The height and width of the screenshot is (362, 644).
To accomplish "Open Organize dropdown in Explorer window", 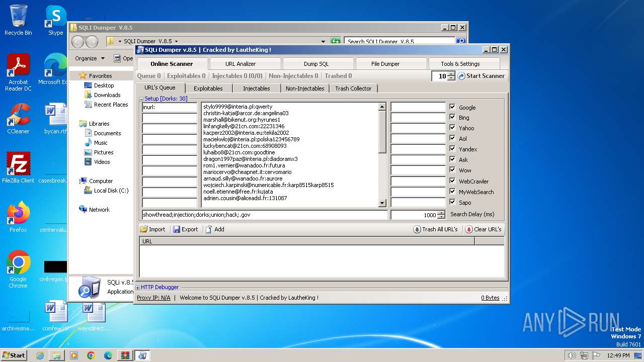I will point(90,58).
